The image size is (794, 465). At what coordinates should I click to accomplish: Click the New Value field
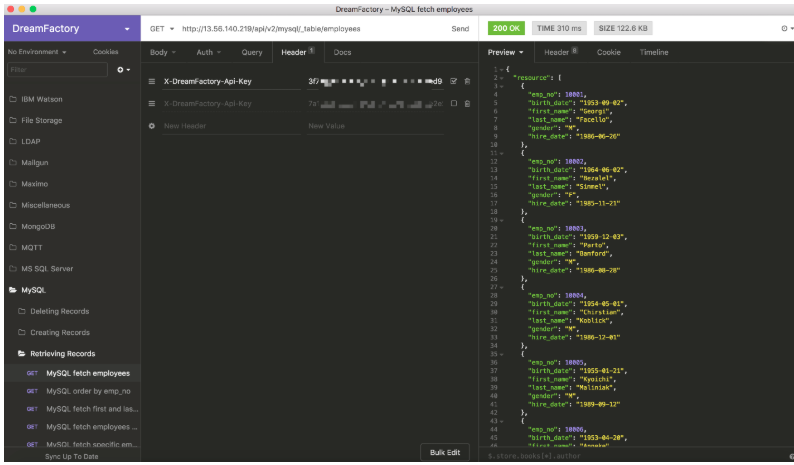[x=375, y=126]
